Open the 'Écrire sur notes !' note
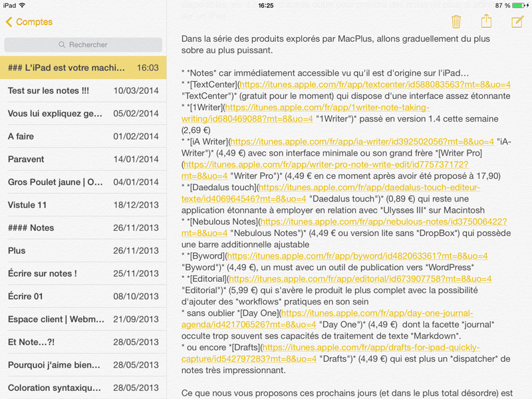 (83, 273)
